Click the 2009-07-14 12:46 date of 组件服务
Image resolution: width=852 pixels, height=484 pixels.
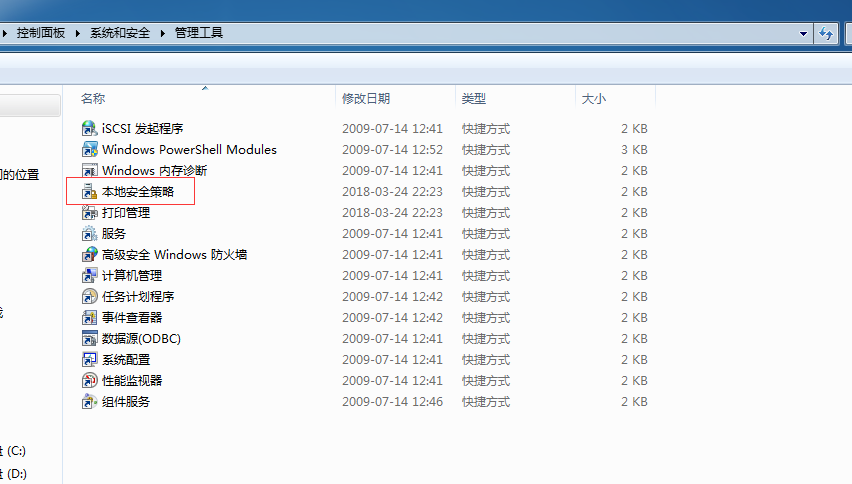tap(392, 401)
